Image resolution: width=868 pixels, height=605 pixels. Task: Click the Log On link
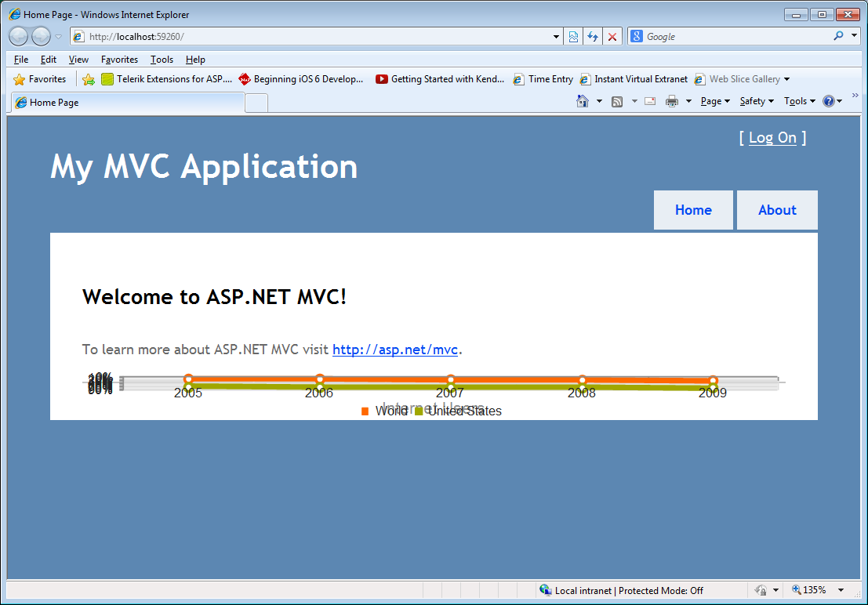[772, 138]
